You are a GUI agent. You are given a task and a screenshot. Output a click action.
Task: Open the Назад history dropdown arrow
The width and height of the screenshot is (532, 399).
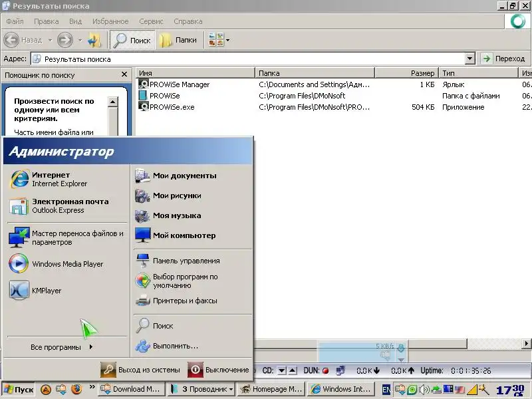[x=51, y=40]
